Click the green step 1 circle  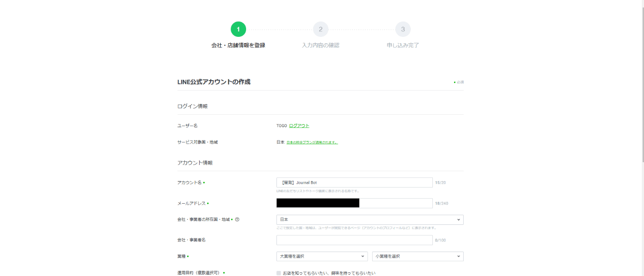[238, 29]
